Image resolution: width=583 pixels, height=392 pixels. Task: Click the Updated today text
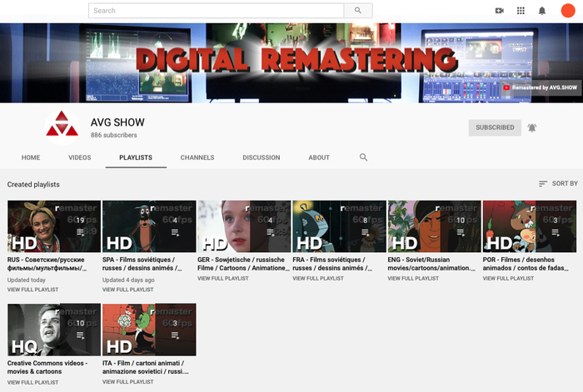coord(27,280)
